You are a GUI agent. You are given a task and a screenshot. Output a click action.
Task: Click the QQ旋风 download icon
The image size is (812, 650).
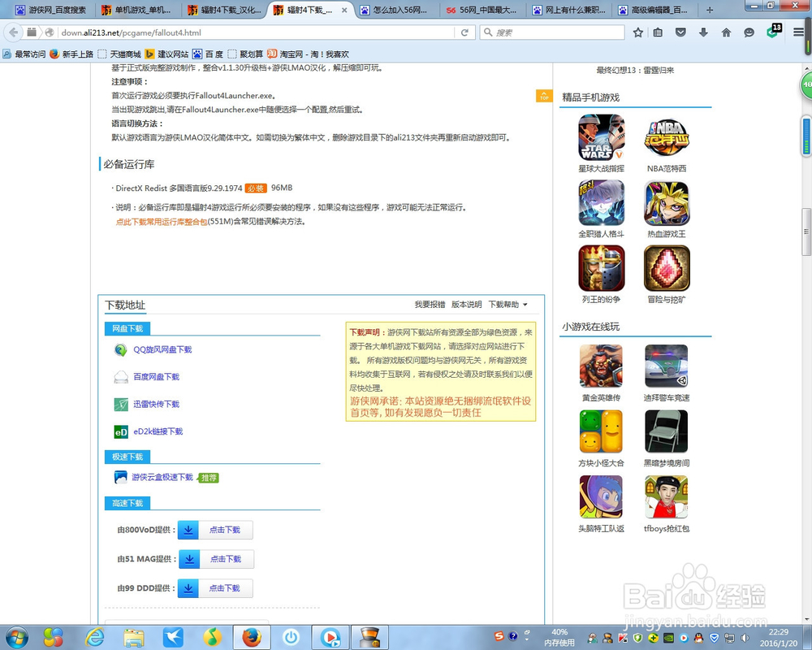(121, 350)
